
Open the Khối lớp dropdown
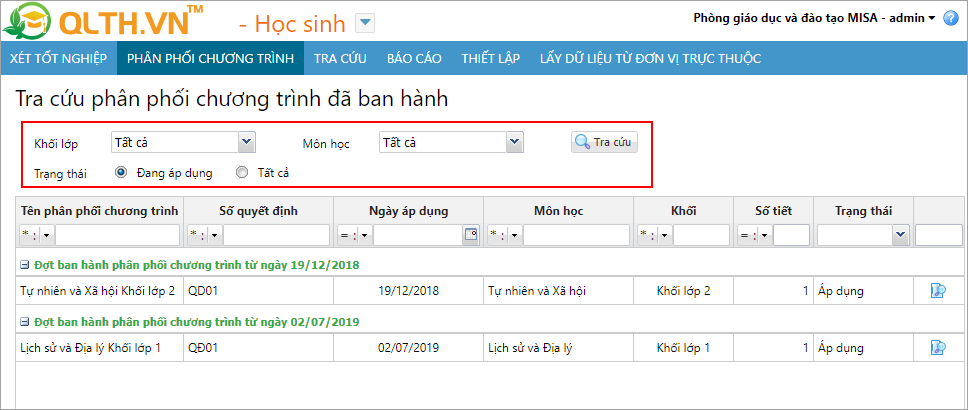[246, 142]
